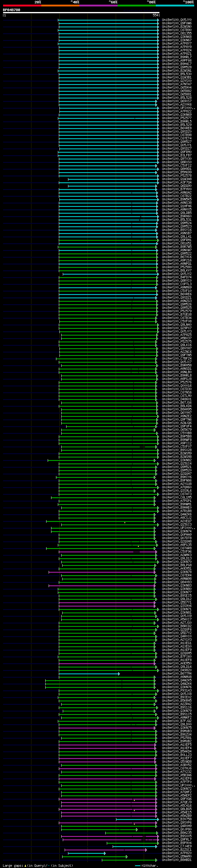The height and width of the screenshot is (868, 197).
Task: Select the hit label UniRef100_B5L530
Action: click(x=177, y=74)
